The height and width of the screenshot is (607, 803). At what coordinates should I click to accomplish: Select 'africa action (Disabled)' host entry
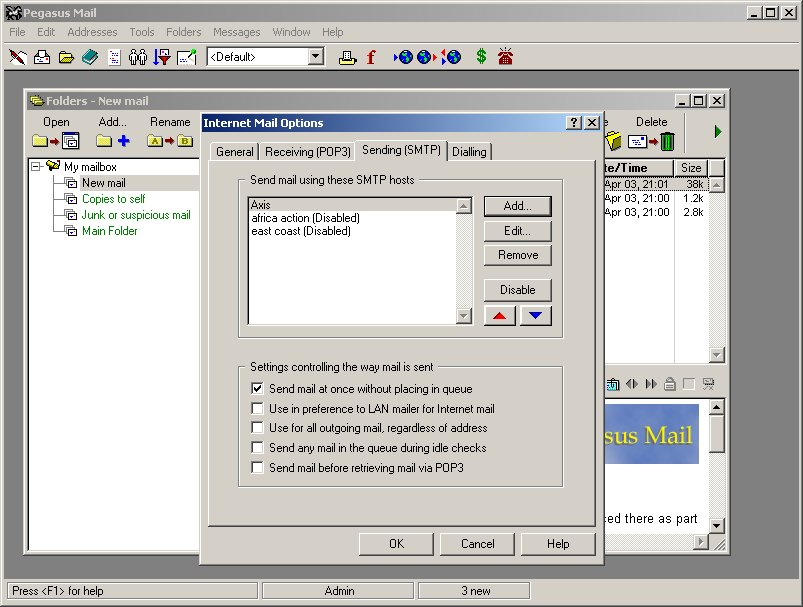305,218
